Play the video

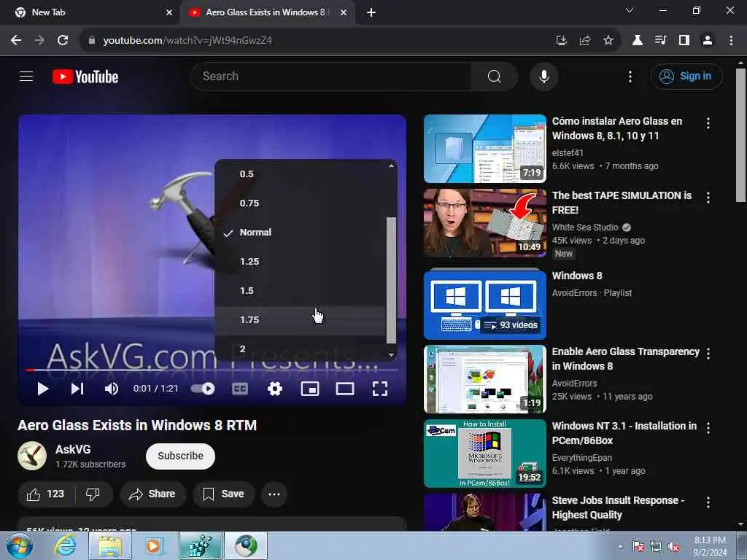(x=43, y=389)
